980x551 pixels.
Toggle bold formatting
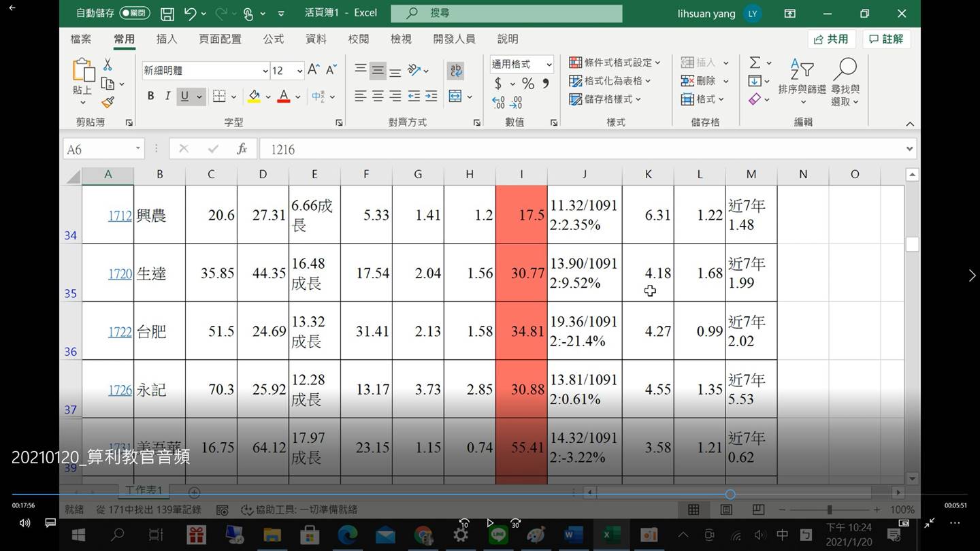(150, 97)
